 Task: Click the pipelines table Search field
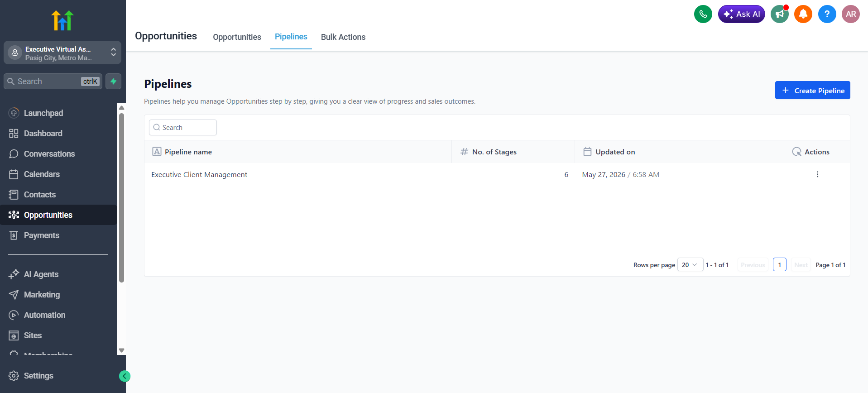pos(183,127)
